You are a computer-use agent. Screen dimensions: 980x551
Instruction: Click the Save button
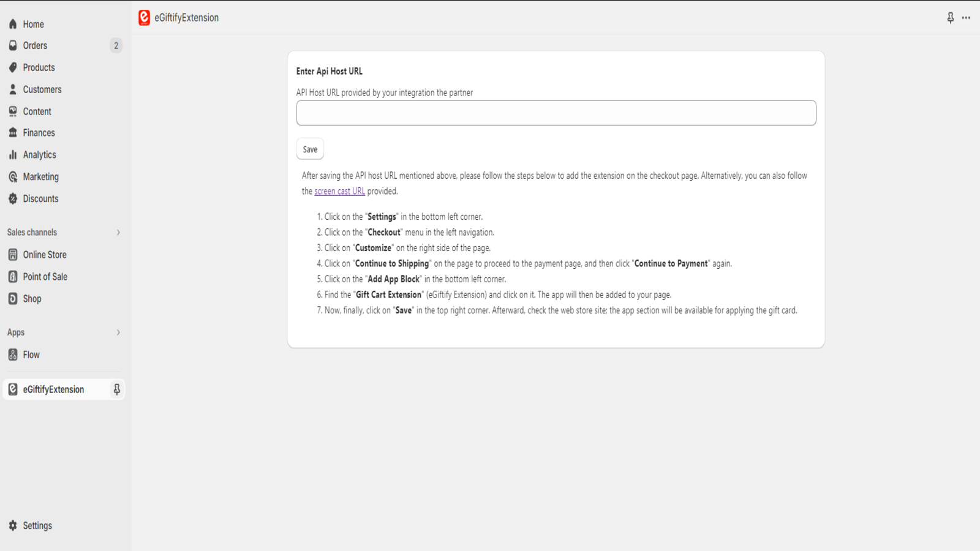point(310,149)
